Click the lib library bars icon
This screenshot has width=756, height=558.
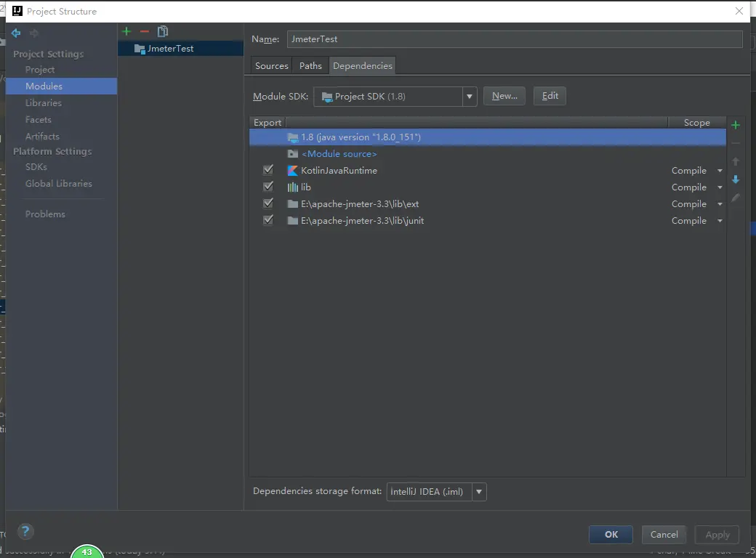tap(293, 187)
